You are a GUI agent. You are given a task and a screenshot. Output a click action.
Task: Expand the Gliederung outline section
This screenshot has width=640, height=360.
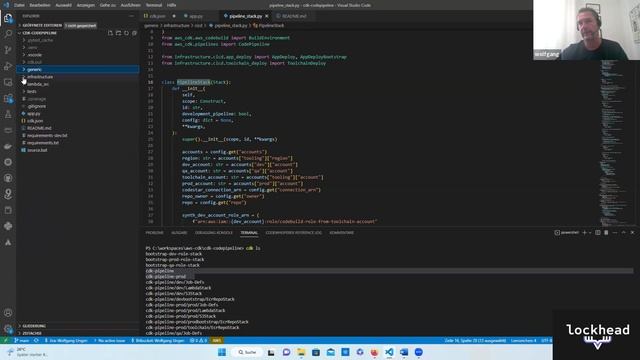pyautogui.click(x=78, y=326)
